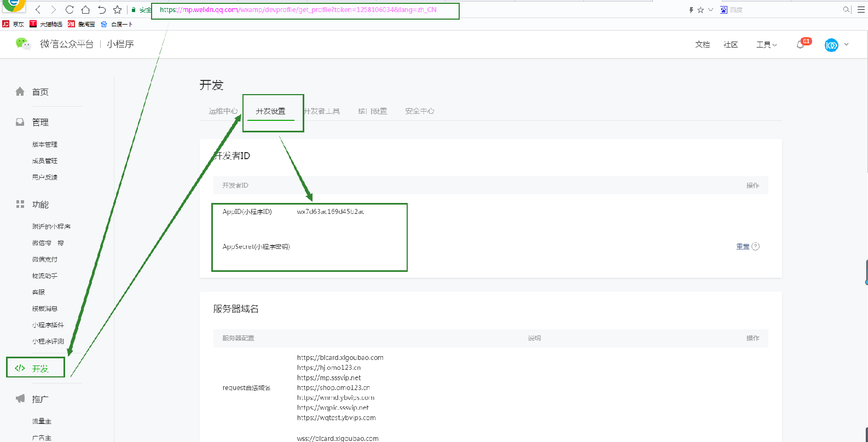Open 模板消息 in the sidebar

tap(45, 309)
